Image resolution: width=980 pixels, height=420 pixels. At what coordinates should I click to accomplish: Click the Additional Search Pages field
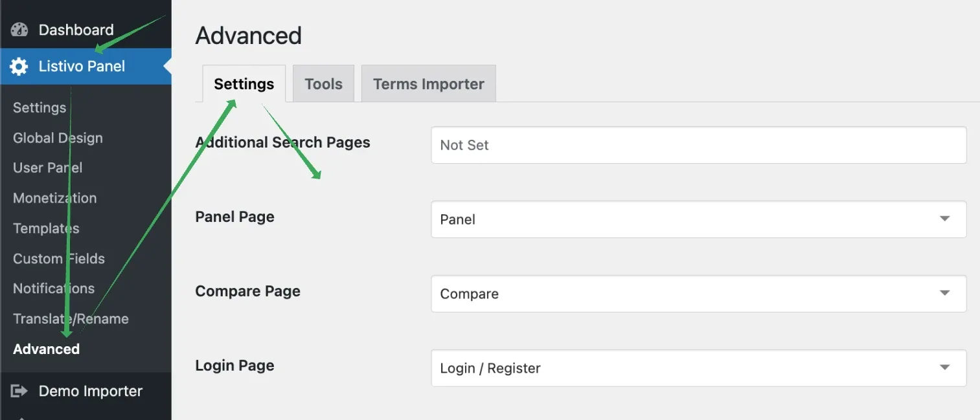(699, 145)
